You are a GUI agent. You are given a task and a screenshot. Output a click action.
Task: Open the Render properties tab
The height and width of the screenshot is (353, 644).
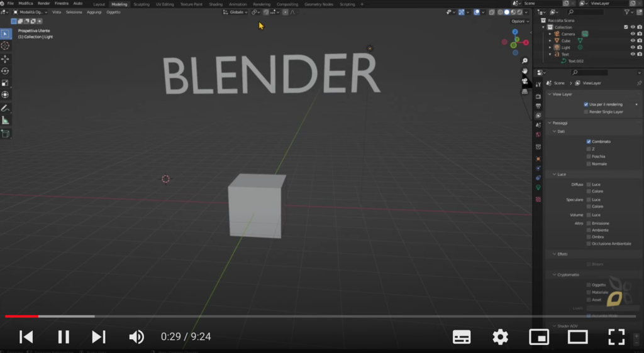click(538, 96)
